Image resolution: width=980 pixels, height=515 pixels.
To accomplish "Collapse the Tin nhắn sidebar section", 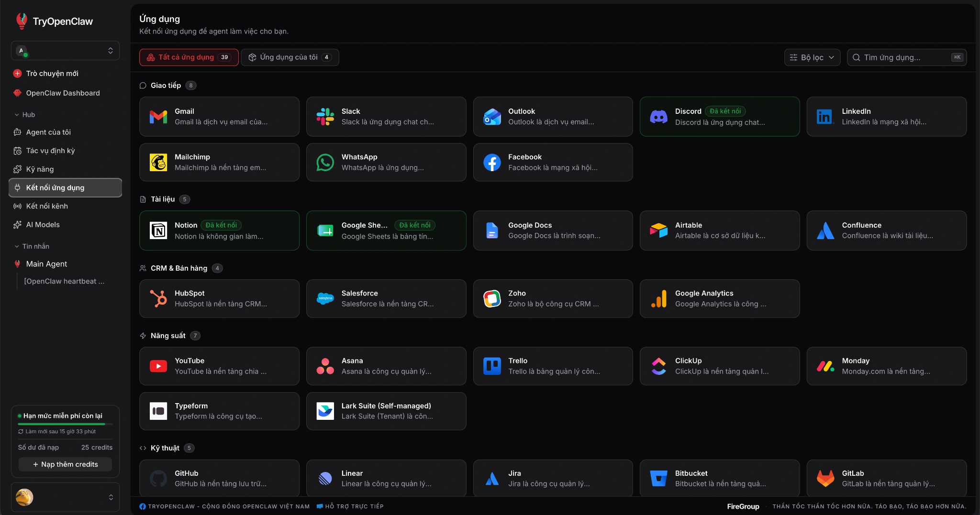I will (x=32, y=246).
